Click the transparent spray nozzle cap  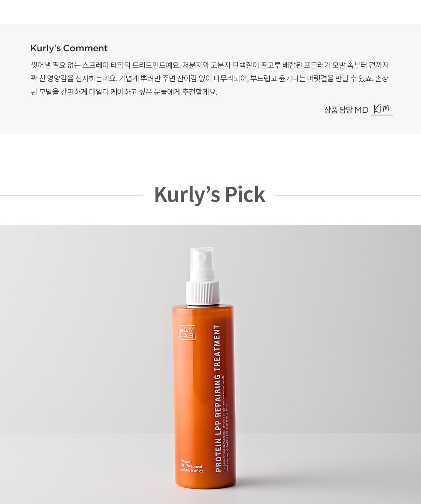(202, 264)
